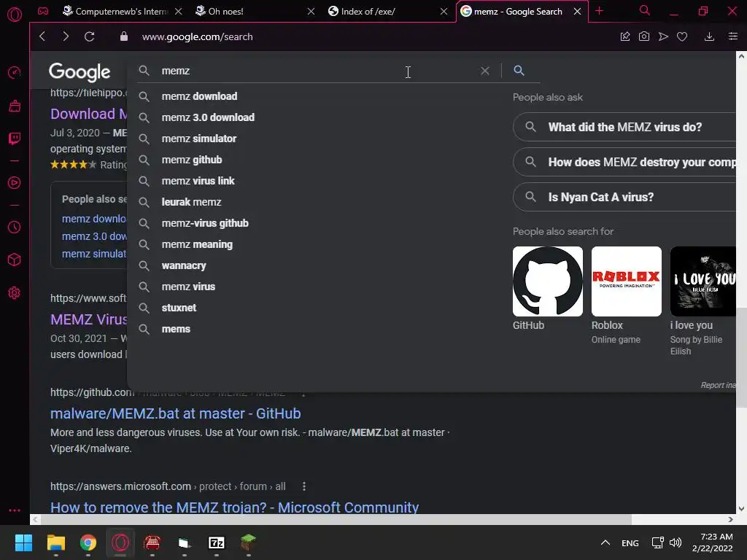
Task: Switch to Computernewb's Internet tab
Action: (x=123, y=12)
